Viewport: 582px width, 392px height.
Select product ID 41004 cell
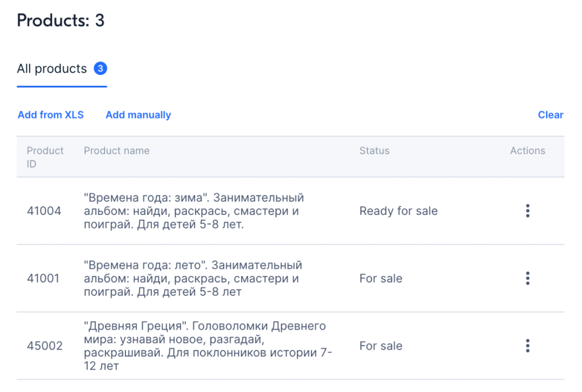pos(44,211)
